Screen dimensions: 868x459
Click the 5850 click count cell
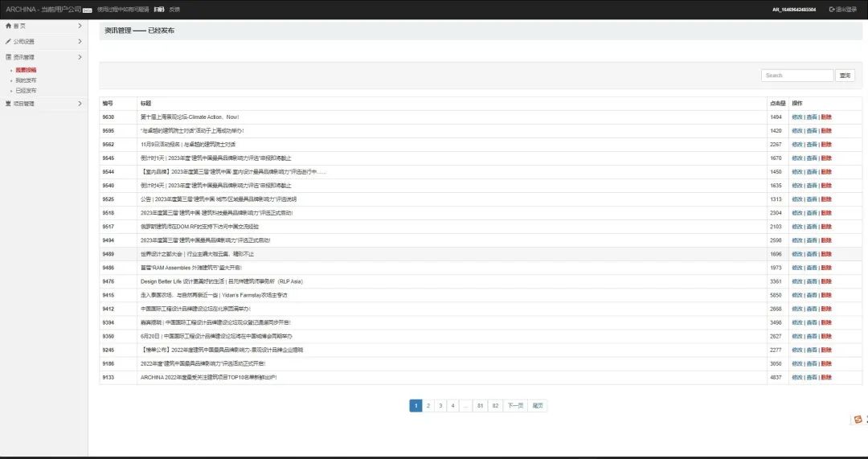tap(776, 295)
